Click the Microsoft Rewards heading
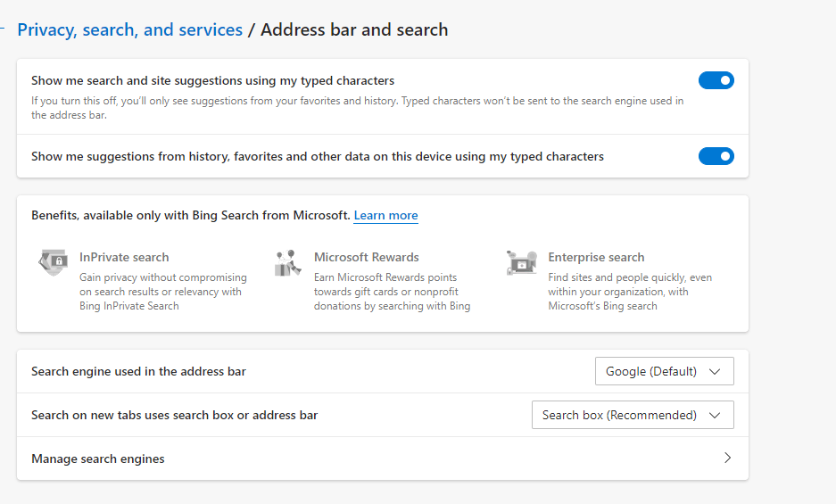The height and width of the screenshot is (504, 836). [x=366, y=257]
